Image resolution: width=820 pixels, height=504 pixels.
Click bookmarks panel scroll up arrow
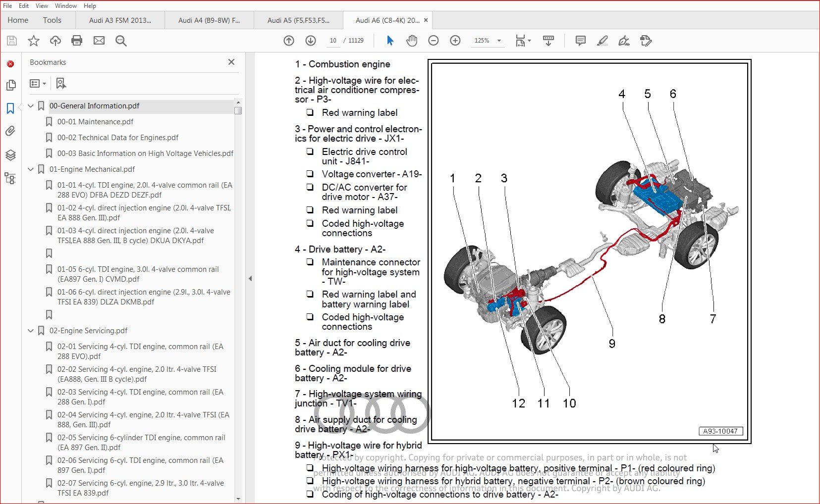coord(238,102)
